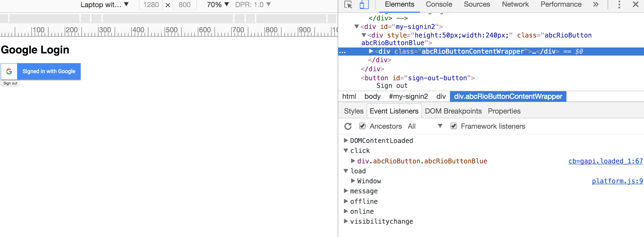Click the 'Google Login' page heading

35,50
